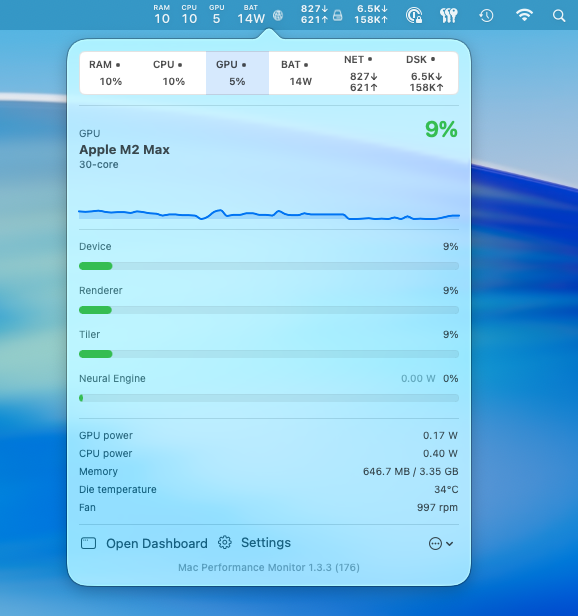Open the DSK disk tab

[426, 73]
